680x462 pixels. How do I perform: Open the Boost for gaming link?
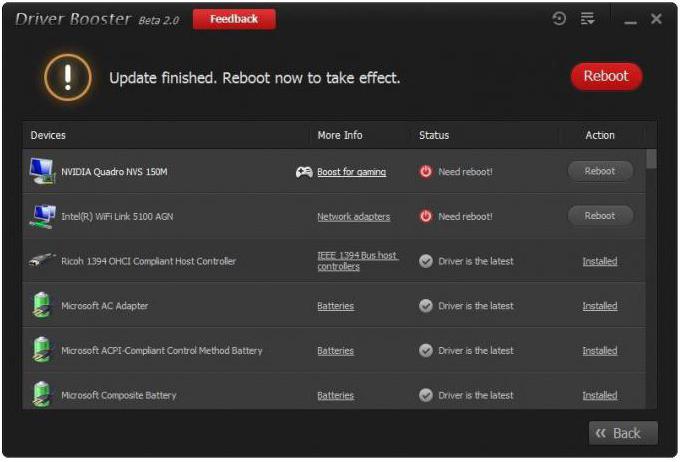pyautogui.click(x=351, y=172)
